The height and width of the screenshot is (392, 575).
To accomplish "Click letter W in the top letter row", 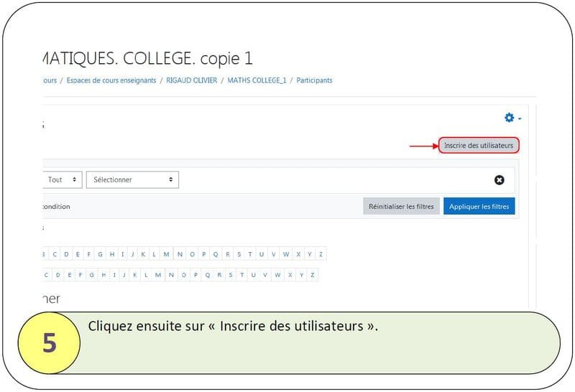I will 285,254.
